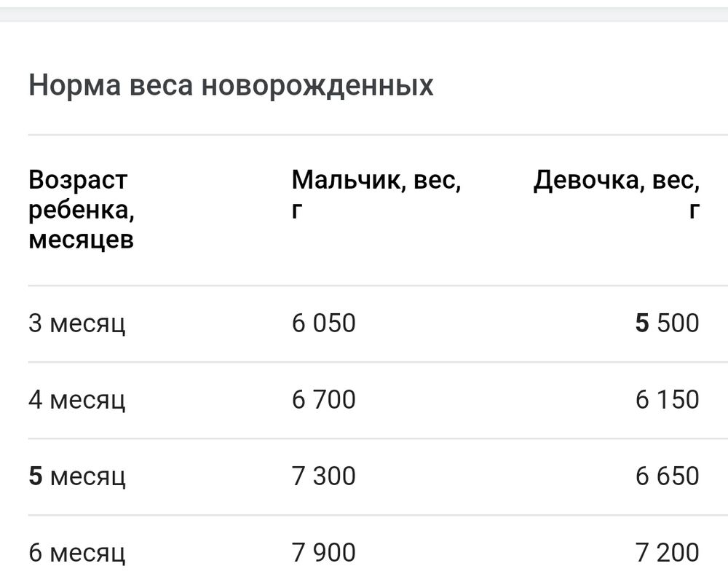Click boy's weight value 6 700
This screenshot has height=574, width=728.
(x=324, y=399)
